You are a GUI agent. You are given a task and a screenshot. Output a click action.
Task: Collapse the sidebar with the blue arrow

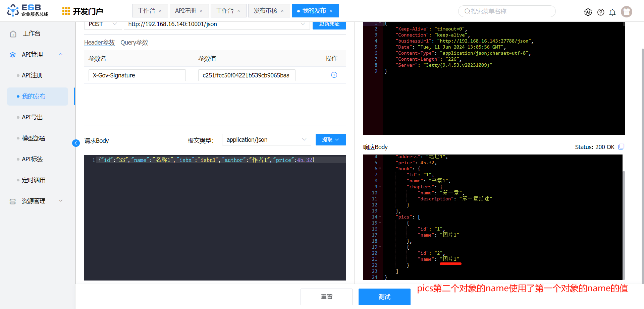pyautogui.click(x=76, y=143)
